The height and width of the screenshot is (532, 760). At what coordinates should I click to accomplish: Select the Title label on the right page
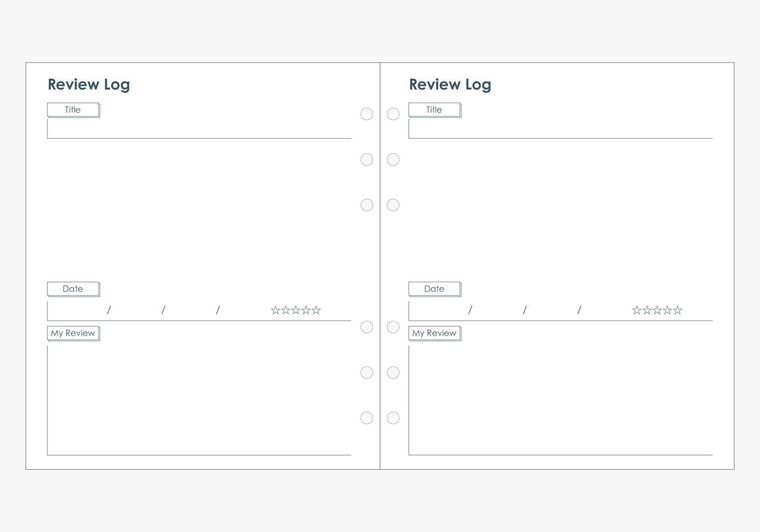point(434,110)
